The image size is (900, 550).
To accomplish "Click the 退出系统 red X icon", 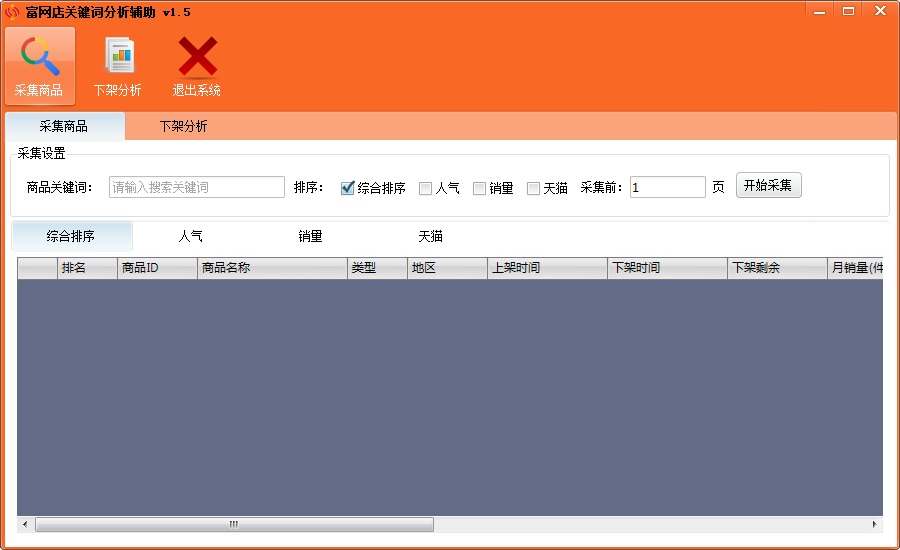I will point(197,66).
